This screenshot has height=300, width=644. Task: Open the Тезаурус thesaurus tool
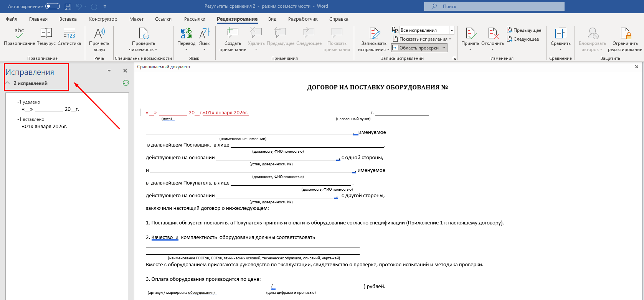[46, 37]
